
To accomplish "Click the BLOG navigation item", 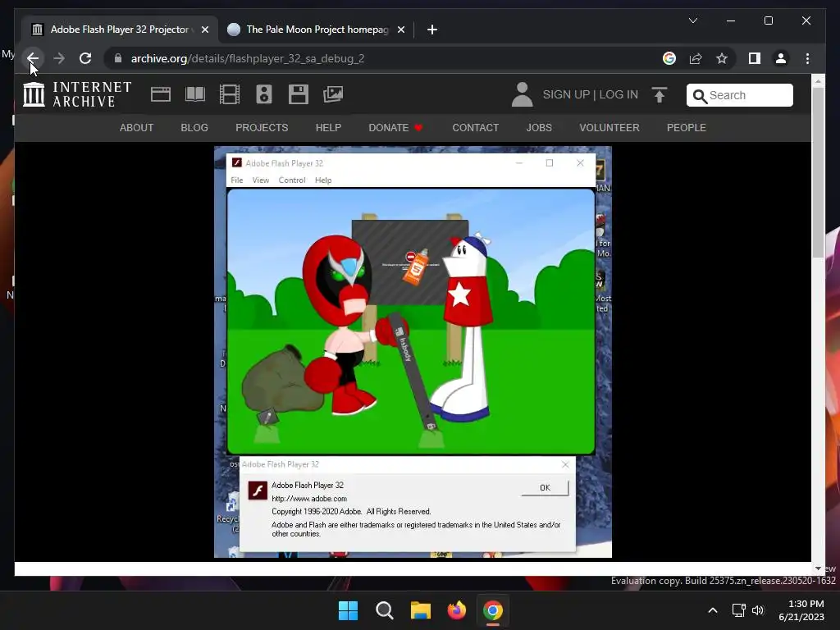I will point(194,127).
